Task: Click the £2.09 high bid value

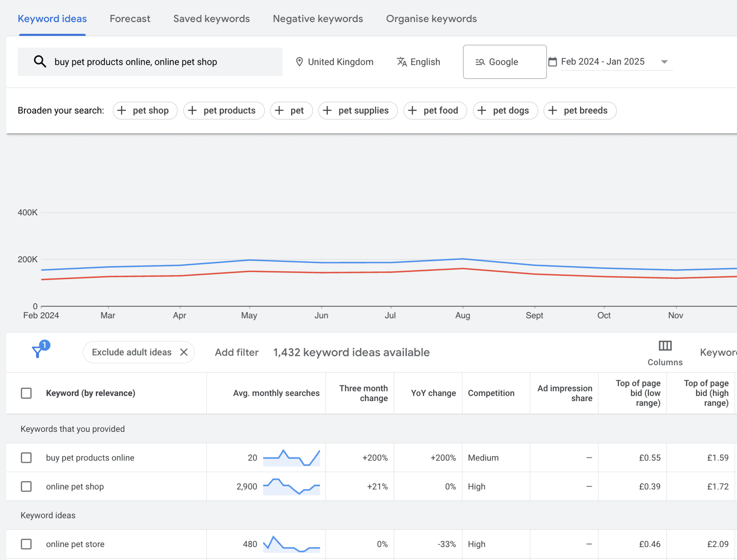Action: pyautogui.click(x=718, y=544)
